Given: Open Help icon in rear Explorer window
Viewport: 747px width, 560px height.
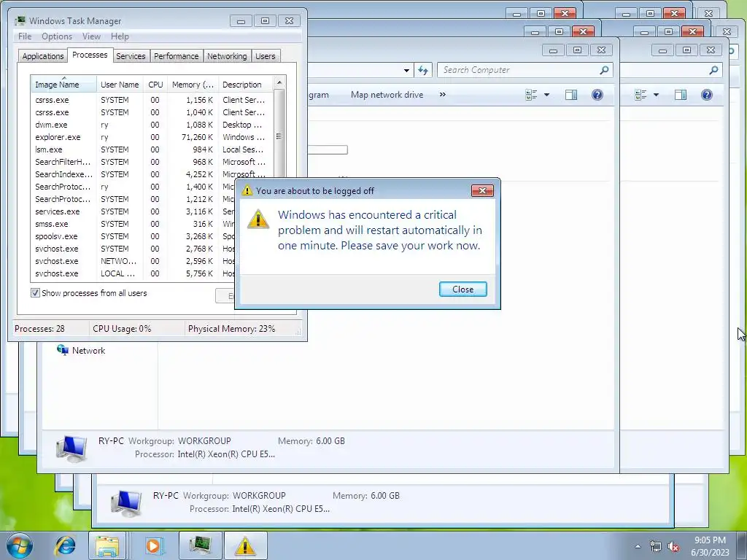Looking at the screenshot, I should coord(706,95).
